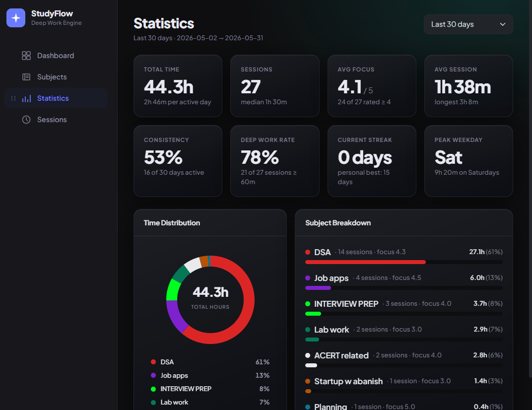Click the white ACERT related progress bar
This screenshot has width=532, height=410.
(x=311, y=365)
